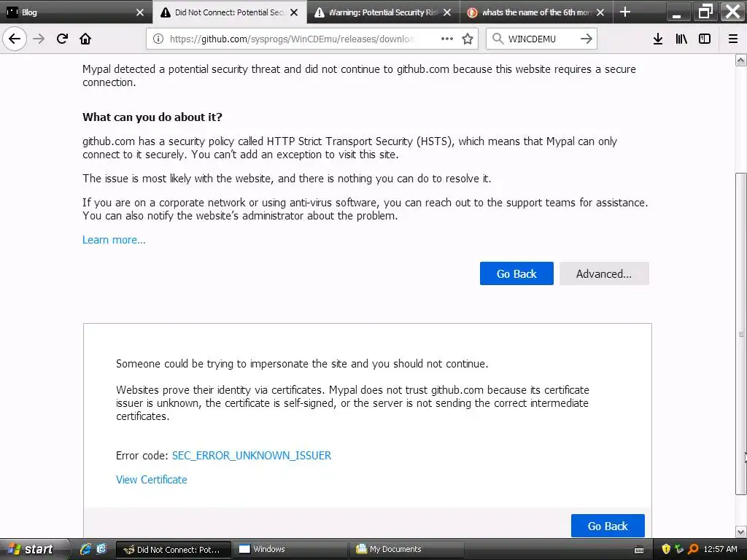Open the whats the name of the 6th tab
This screenshot has width=747, height=560.
click(x=536, y=12)
